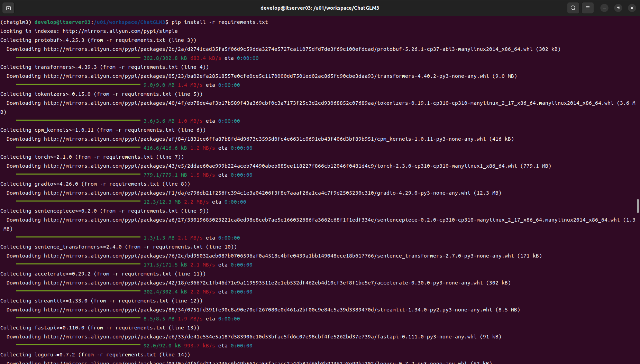Open the sentence_transformers-2.7.0 wheel download URL
Screen dimensions: 640x364
click(x=279, y=256)
